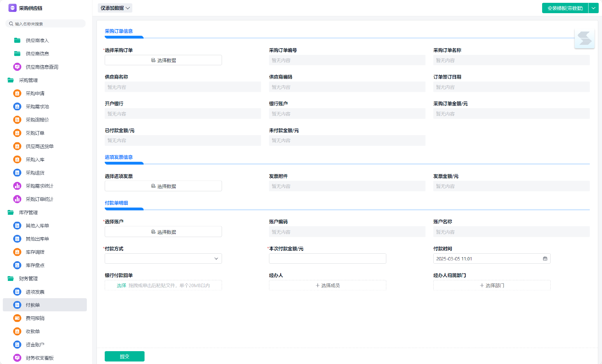Open 供应商信息查询 dashboard icon

tap(17, 67)
